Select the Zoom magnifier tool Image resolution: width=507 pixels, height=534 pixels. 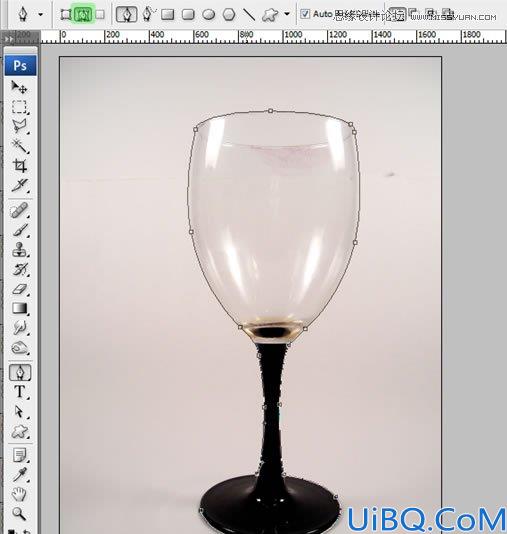click(x=19, y=513)
